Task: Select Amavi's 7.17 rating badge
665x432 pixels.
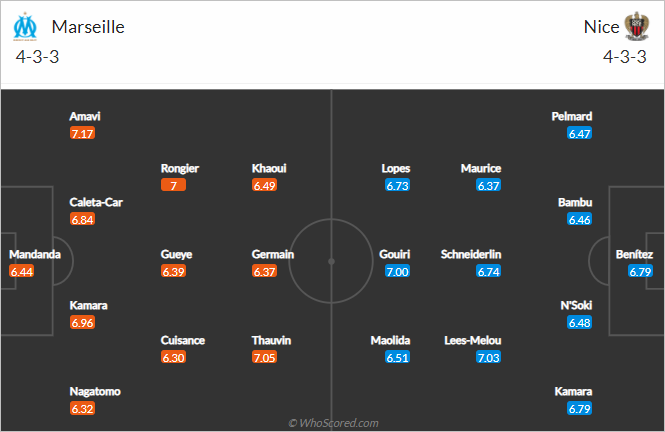Action: pyautogui.click(x=82, y=134)
